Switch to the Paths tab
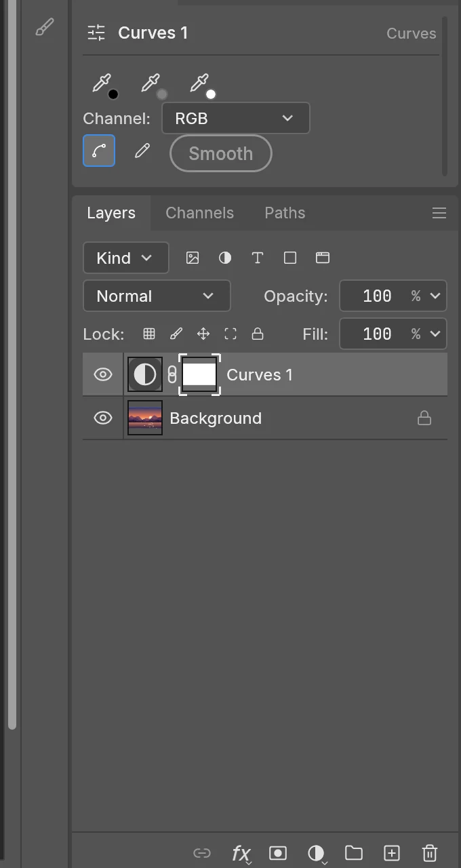This screenshot has width=461, height=868. click(285, 213)
